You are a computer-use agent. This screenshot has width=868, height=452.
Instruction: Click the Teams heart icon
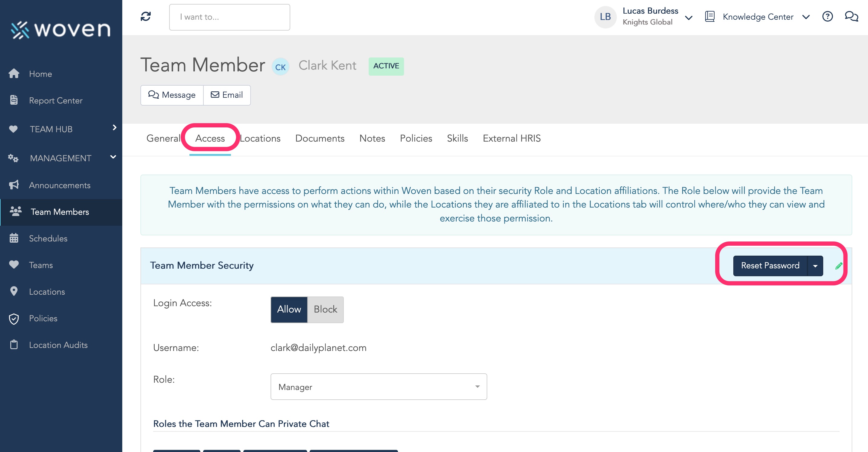14,265
